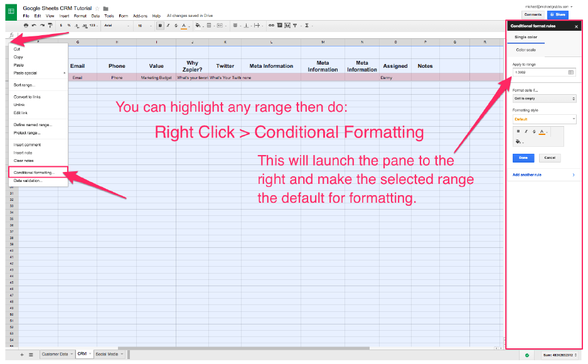Toggle Strikethrough in the main toolbar

(176, 26)
